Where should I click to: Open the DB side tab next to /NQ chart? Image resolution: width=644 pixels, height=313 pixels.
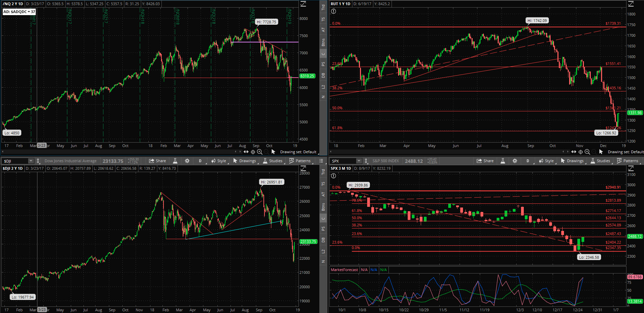coord(323,75)
